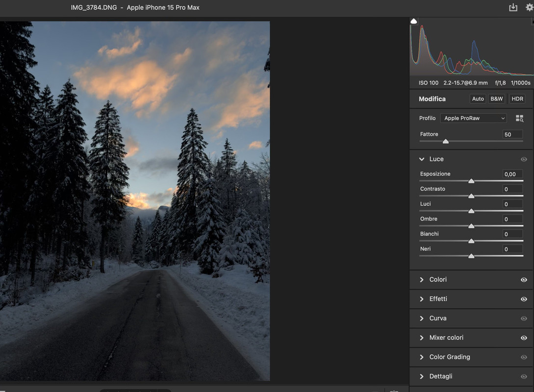Viewport: 534px width, 392px height.
Task: Click the HDR button
Action: 517,98
